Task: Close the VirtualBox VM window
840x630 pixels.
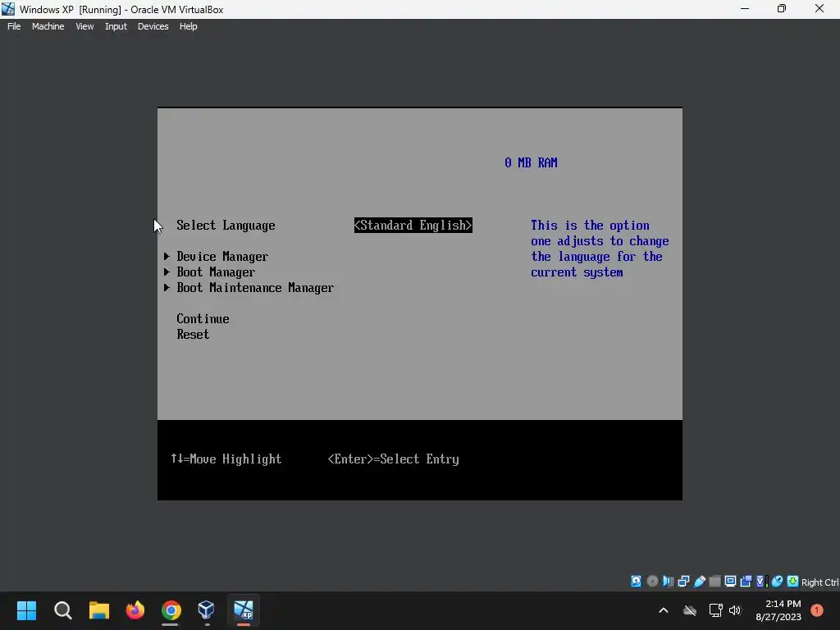Action: [819, 8]
